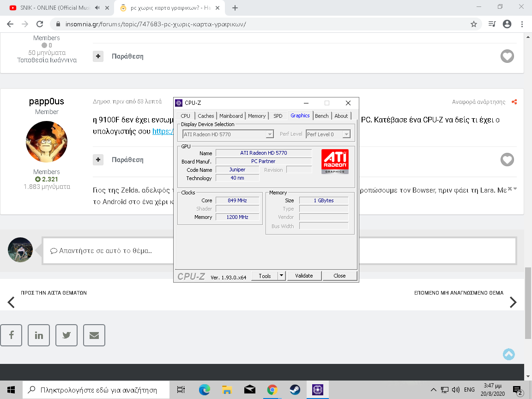The height and width of the screenshot is (399, 532).
Task: Select the Technology value 40 nm
Action: point(237,178)
